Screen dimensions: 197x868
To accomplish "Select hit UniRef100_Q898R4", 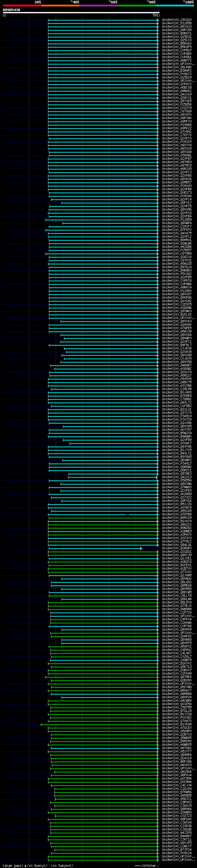I will click(177, 755).
